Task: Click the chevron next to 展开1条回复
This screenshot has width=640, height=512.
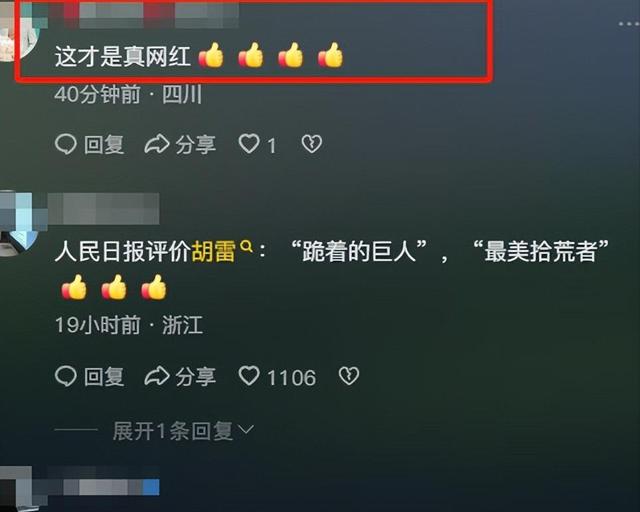Action: (246, 430)
